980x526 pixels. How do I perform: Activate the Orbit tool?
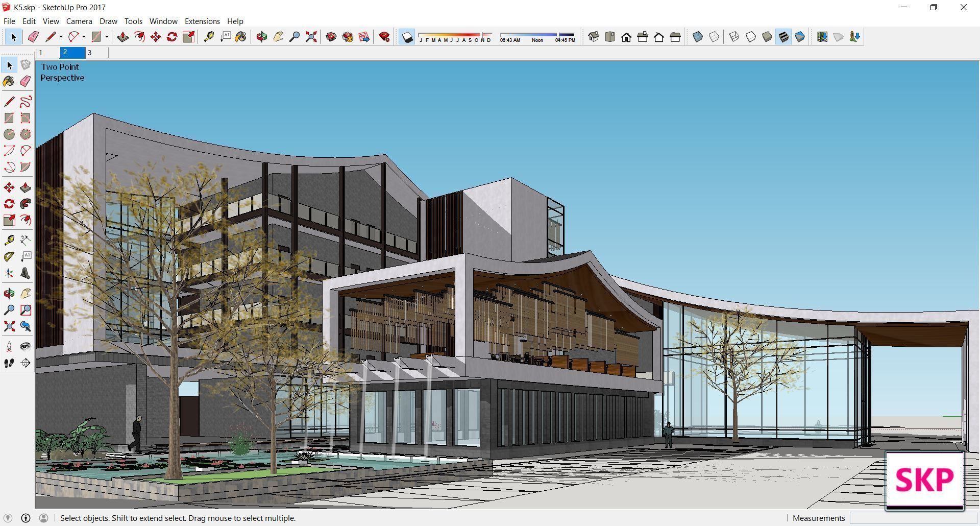(262, 37)
